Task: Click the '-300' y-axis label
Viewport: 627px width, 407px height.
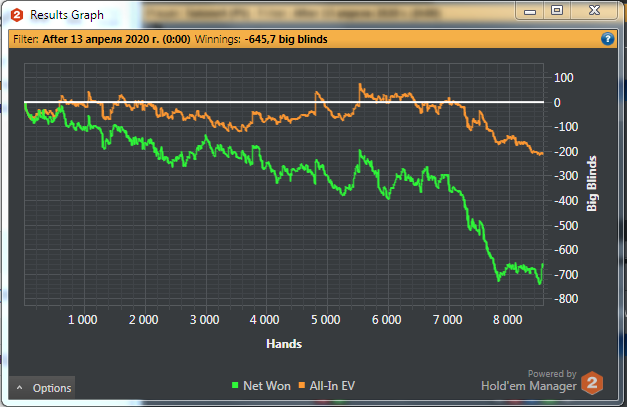Action: [x=566, y=176]
